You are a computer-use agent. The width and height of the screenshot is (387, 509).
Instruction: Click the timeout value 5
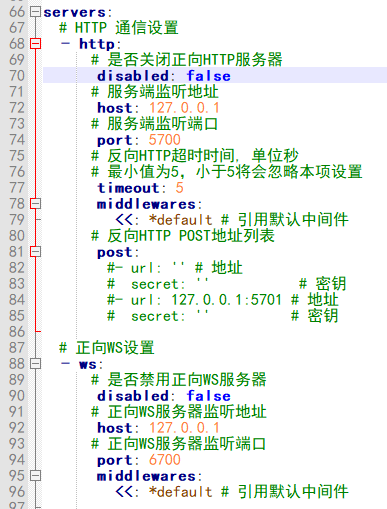tap(179, 188)
